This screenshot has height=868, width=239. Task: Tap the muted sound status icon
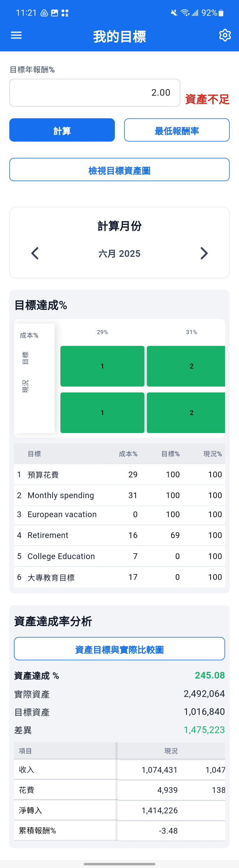pyautogui.click(x=174, y=13)
